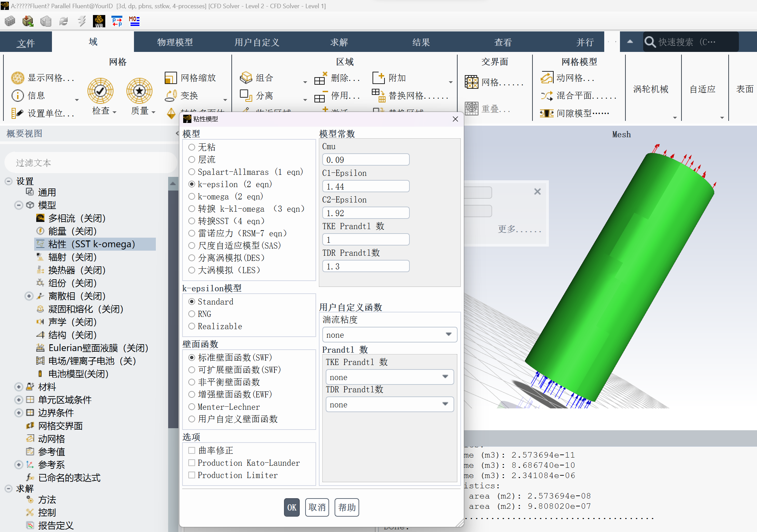Switch to View (查看) ribbon tab
The height and width of the screenshot is (532, 757).
(x=503, y=42)
